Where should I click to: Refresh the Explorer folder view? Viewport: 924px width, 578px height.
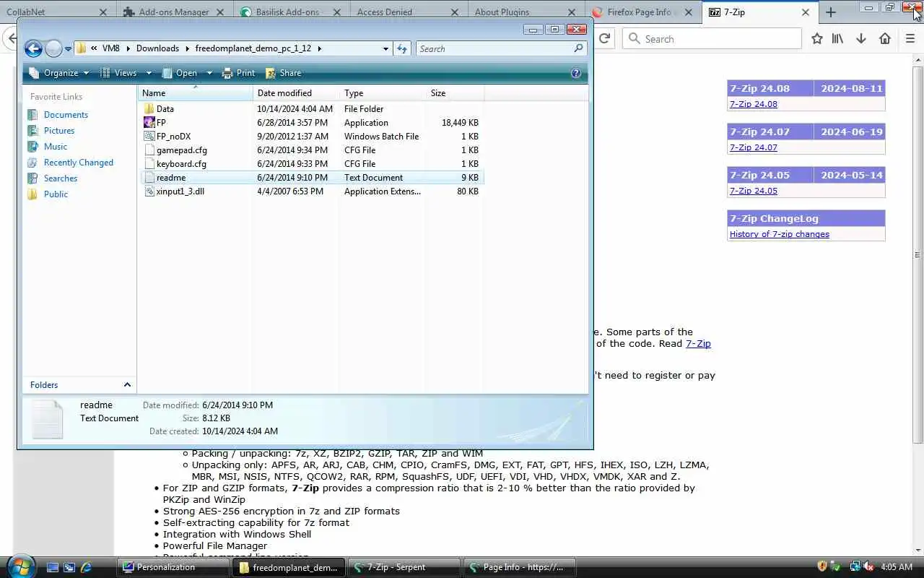pos(403,48)
